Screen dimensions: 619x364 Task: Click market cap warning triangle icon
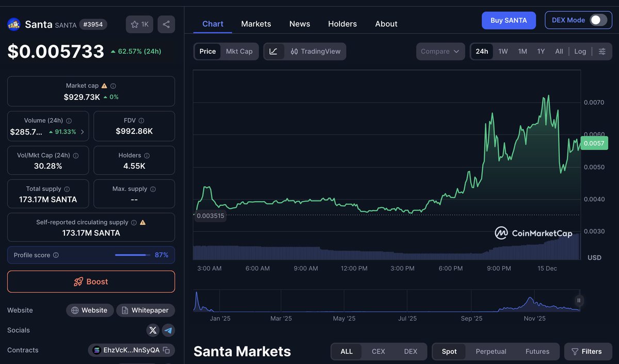104,86
